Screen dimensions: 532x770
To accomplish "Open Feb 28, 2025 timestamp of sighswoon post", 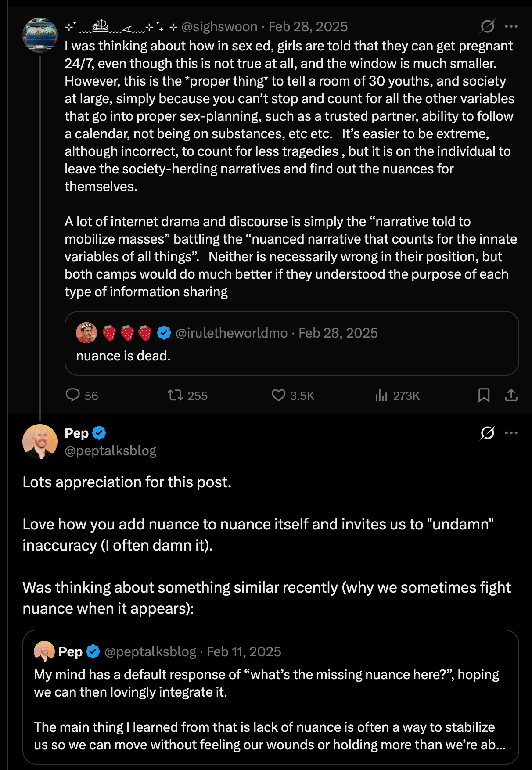I will click(308, 27).
